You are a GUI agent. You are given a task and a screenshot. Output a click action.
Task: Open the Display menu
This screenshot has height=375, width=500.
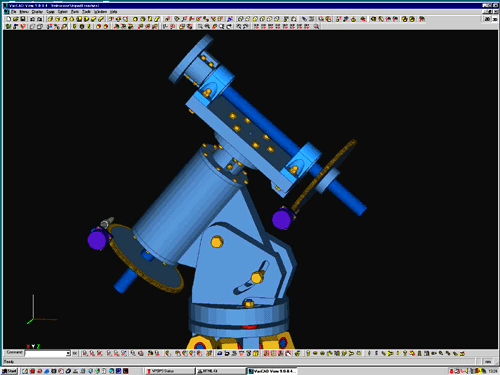click(x=37, y=12)
